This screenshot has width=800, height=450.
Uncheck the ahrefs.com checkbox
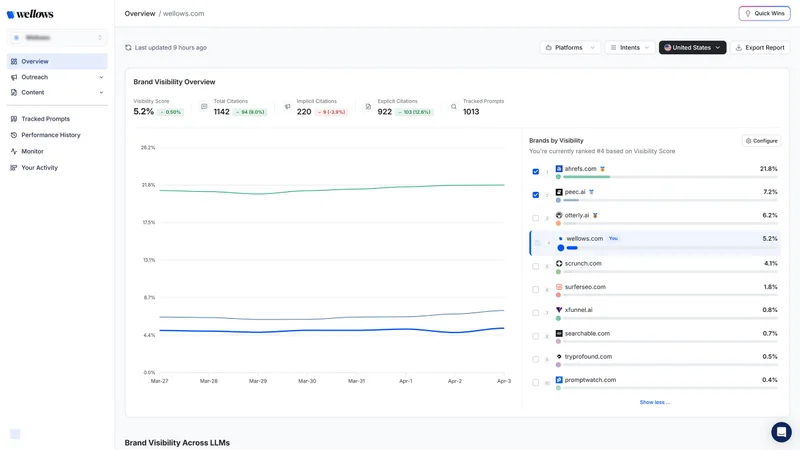536,171
